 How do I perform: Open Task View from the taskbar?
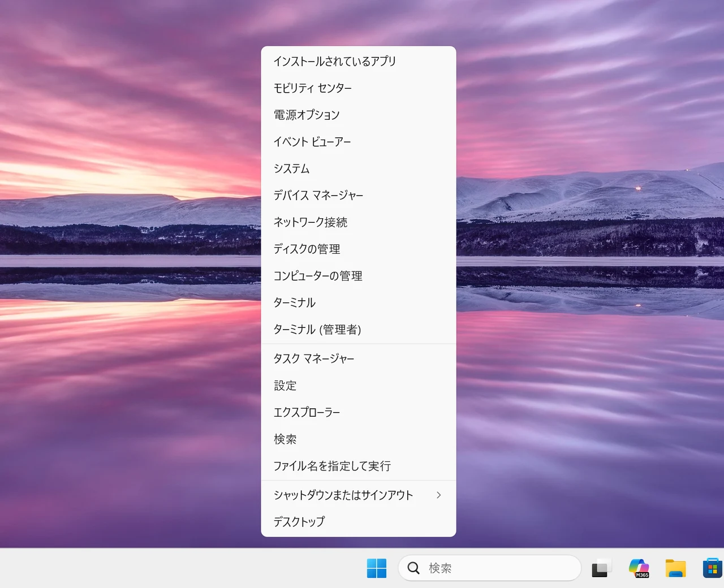coord(602,568)
